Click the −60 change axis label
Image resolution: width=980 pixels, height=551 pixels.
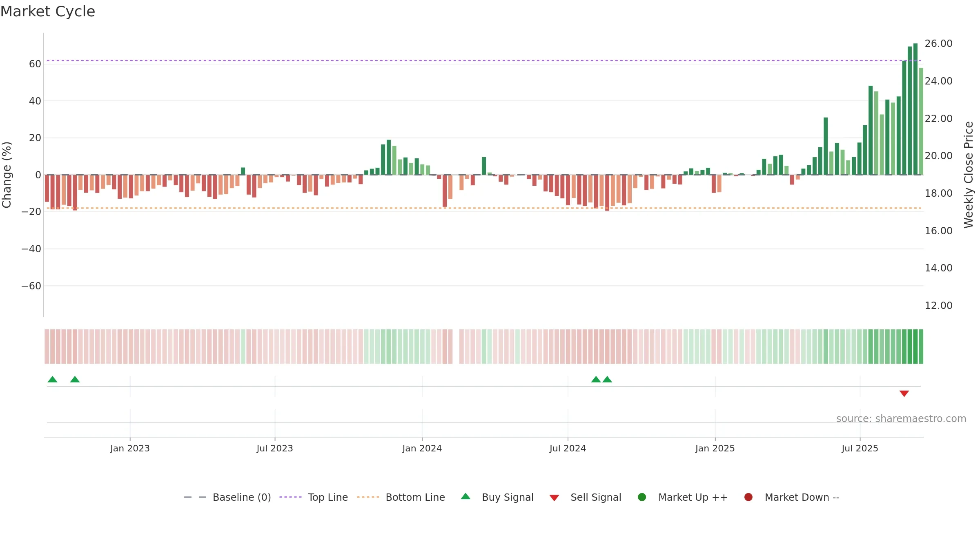tap(31, 286)
